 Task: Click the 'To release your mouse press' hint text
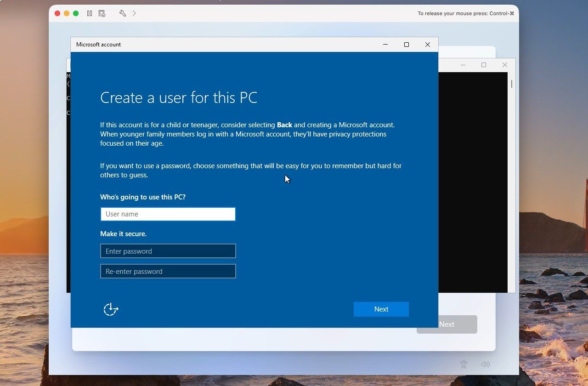pyautogui.click(x=466, y=13)
